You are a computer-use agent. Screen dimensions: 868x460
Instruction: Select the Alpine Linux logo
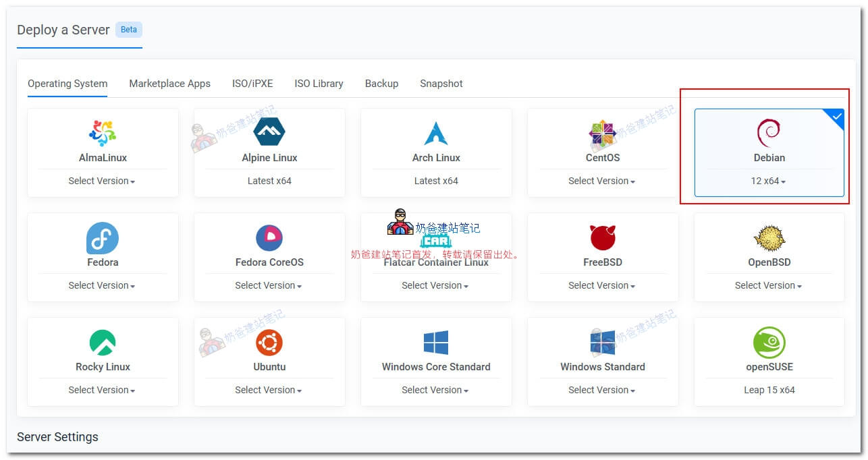click(269, 132)
